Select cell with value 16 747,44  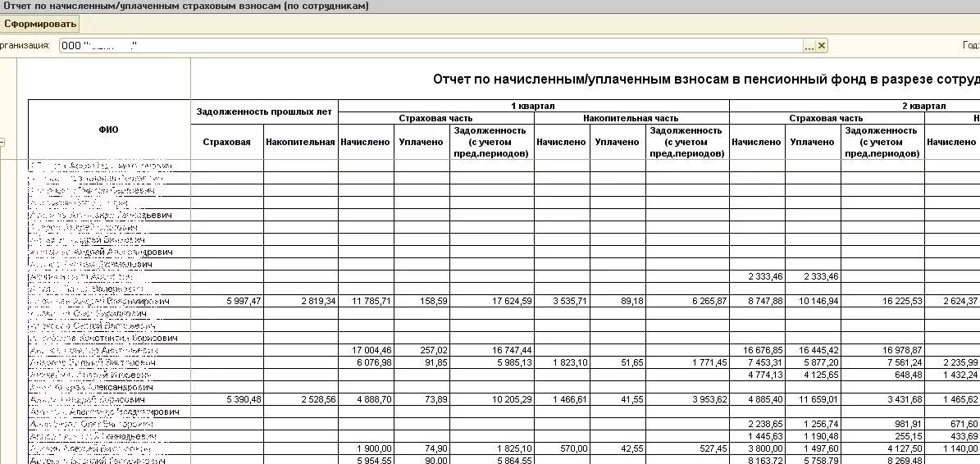coord(492,350)
